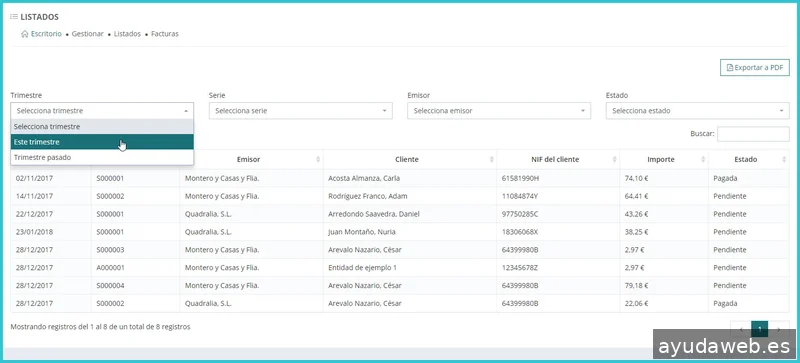
Task: Go to previous page arrow
Action: [741, 329]
